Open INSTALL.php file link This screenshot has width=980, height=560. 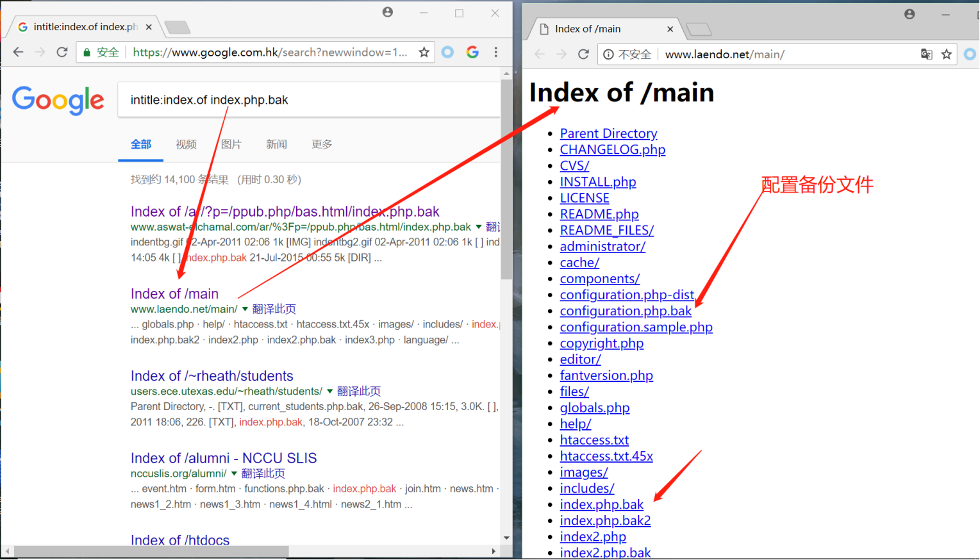[x=598, y=182]
